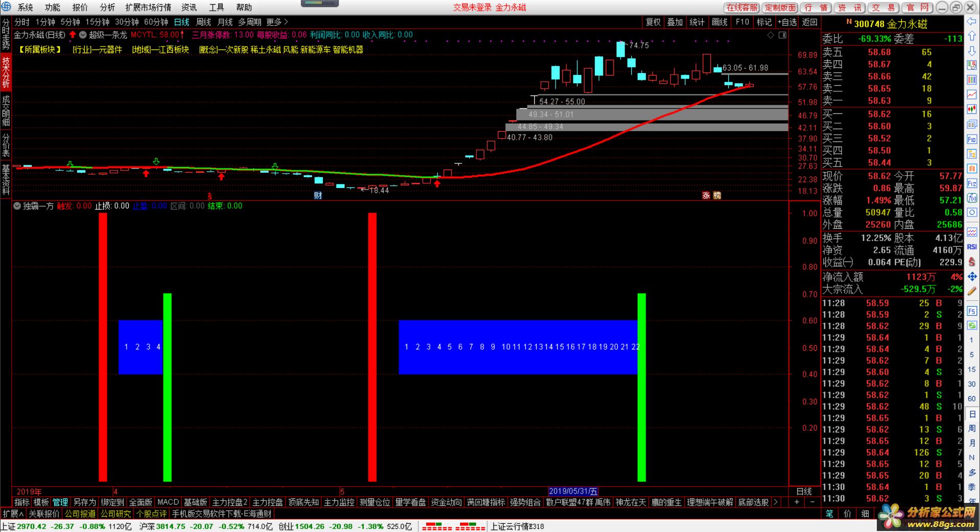Click the 在线客服 button

(742, 8)
